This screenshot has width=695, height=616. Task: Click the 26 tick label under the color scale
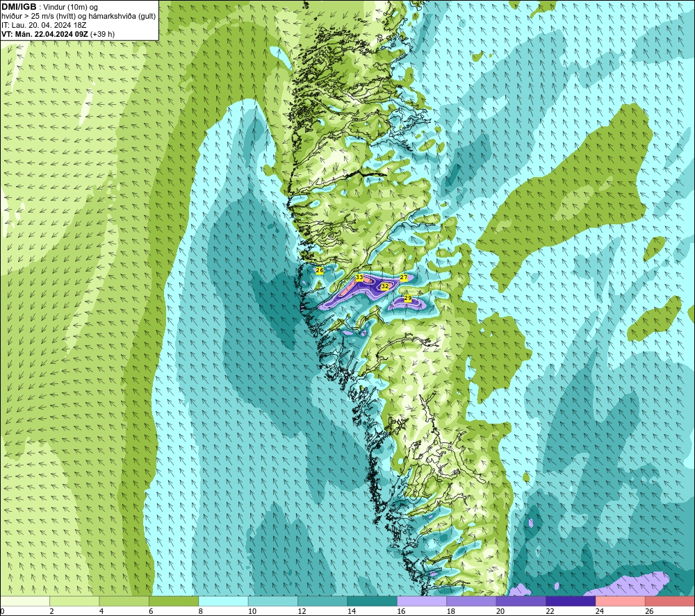pos(649,611)
